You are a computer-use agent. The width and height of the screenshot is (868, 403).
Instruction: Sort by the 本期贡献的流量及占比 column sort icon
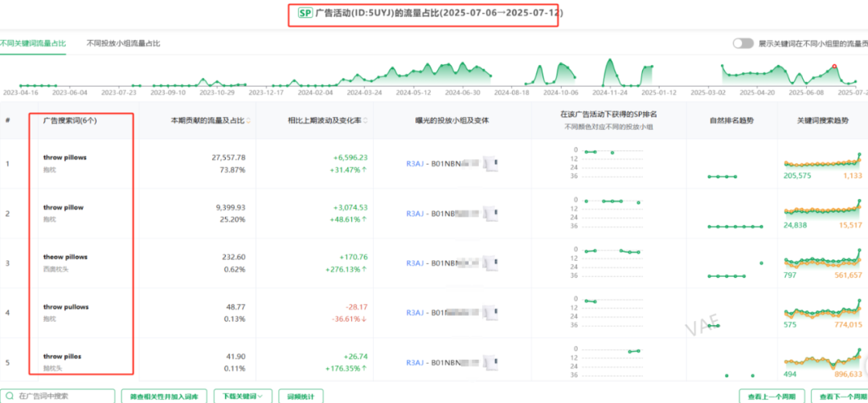coord(249,120)
